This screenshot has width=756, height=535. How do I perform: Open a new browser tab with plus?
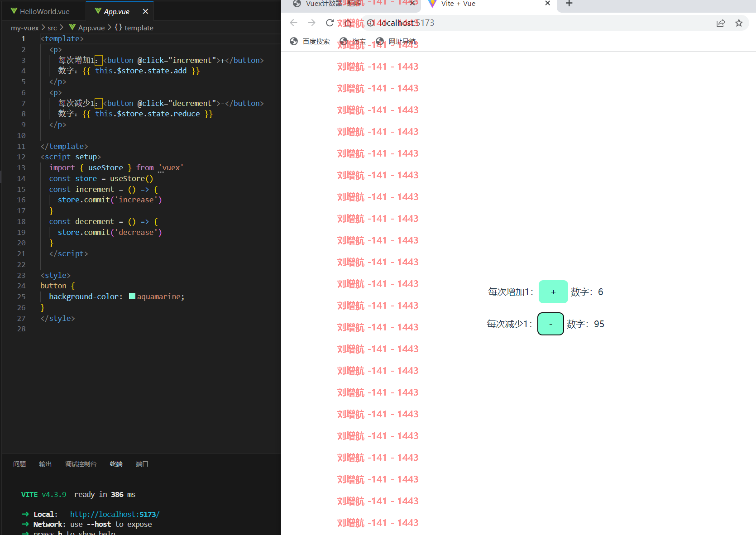[x=569, y=4]
